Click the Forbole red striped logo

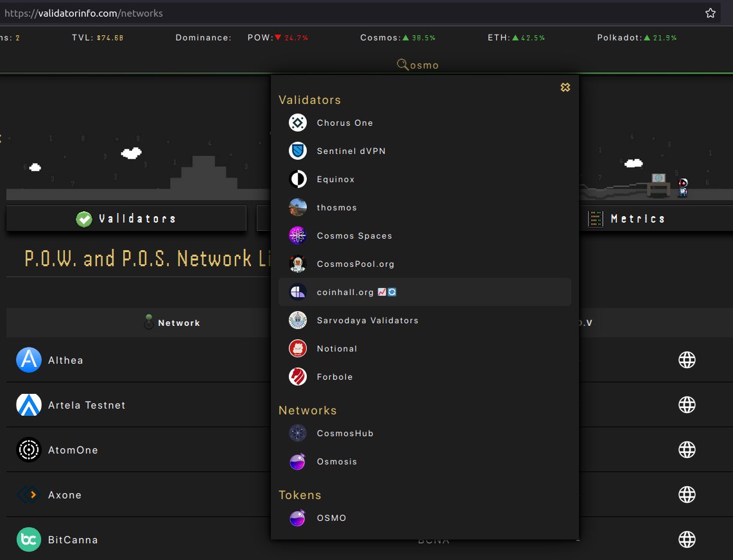[x=298, y=377]
